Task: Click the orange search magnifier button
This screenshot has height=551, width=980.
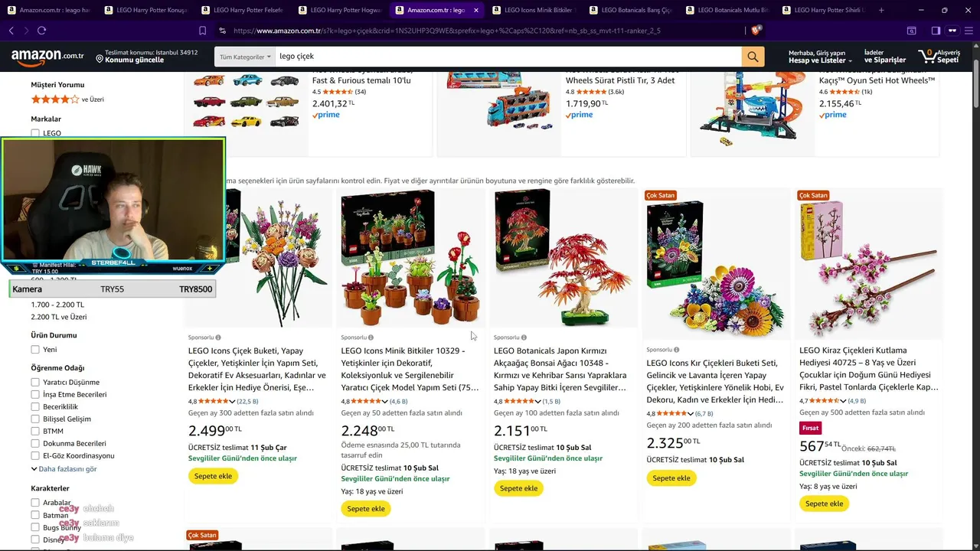Action: point(753,57)
